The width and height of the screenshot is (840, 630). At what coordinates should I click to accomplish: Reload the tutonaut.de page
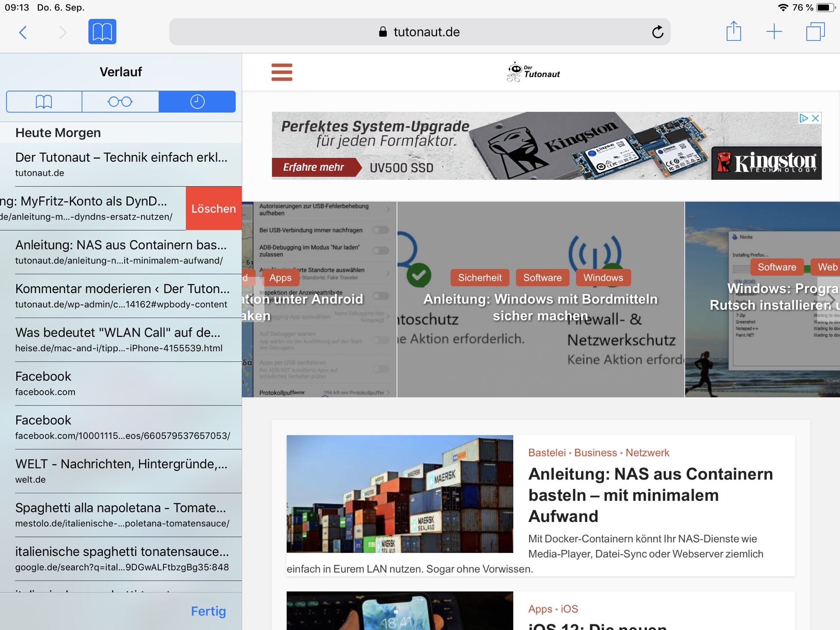click(657, 32)
